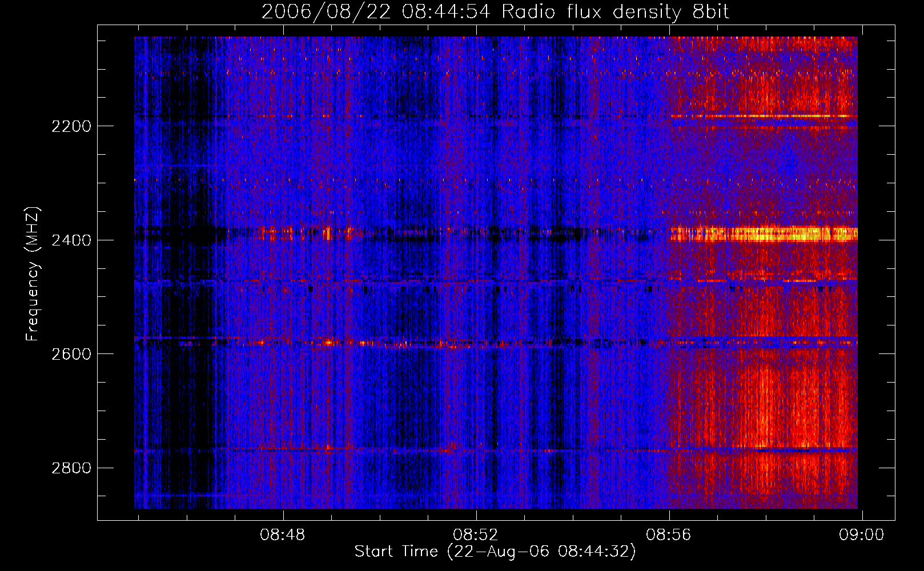Click the plot title '2006/08/22 08:44:54 Radio flux density 8bit'
This screenshot has width=924, height=571.
click(x=495, y=11)
